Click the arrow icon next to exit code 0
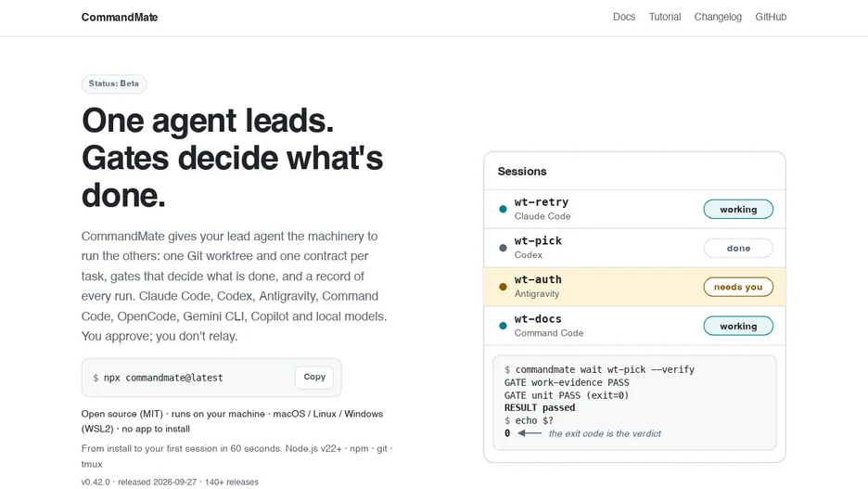 530,433
